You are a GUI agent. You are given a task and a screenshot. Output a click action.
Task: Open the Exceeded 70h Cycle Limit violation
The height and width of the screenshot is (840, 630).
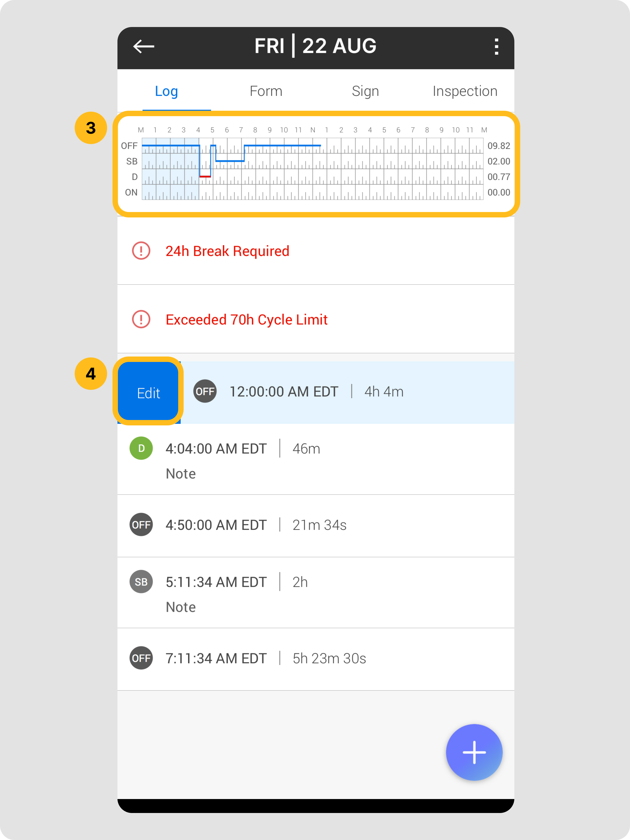pos(246,320)
